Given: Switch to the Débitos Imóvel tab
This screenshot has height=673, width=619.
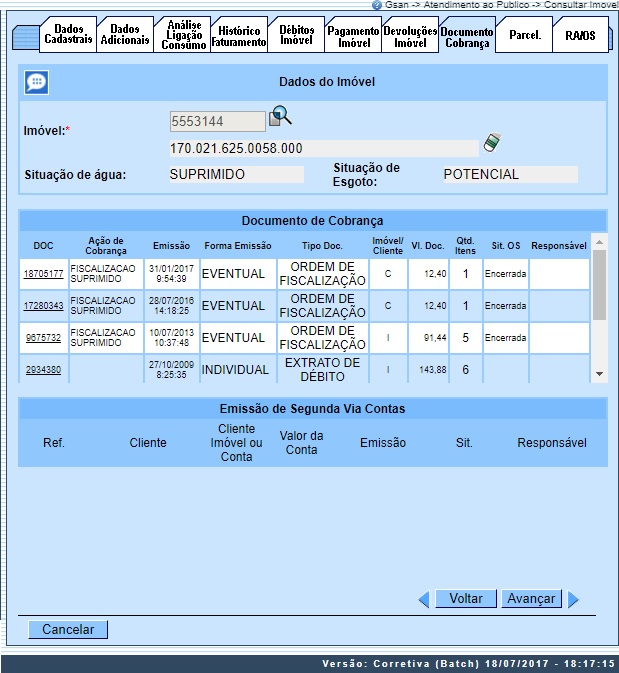Looking at the screenshot, I should pos(296,35).
